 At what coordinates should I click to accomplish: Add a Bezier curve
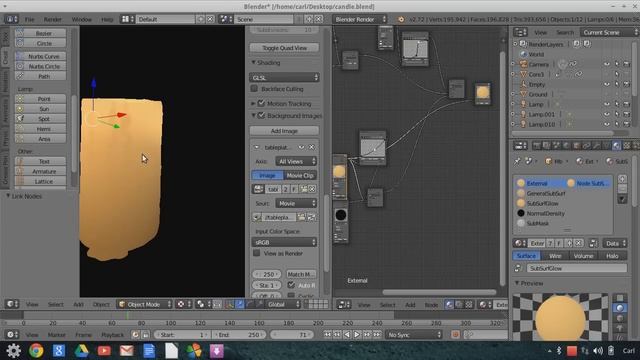[x=40, y=33]
